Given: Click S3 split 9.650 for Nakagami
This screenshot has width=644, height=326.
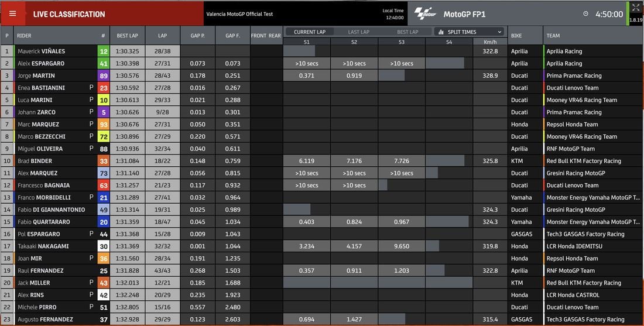Looking at the screenshot, I should click(x=401, y=246).
